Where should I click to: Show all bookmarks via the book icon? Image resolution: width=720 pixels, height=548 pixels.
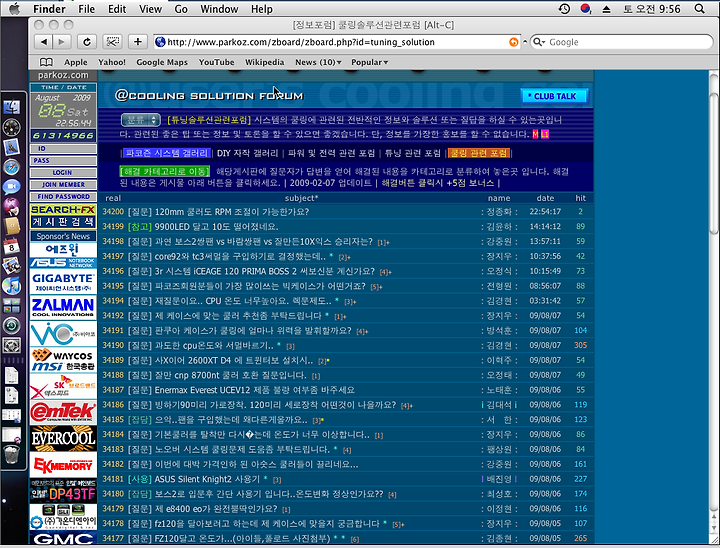46,62
